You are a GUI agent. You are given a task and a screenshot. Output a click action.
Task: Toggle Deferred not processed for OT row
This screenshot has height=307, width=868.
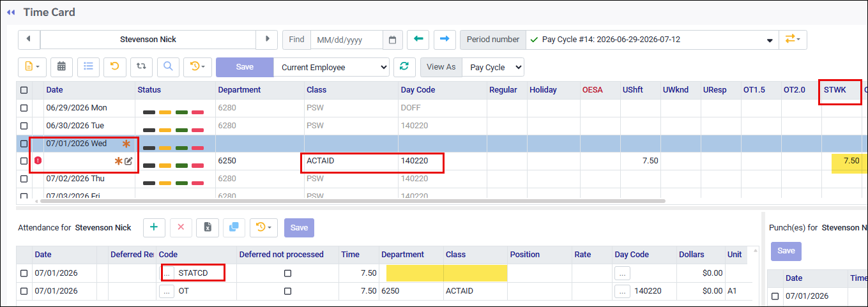pos(287,291)
